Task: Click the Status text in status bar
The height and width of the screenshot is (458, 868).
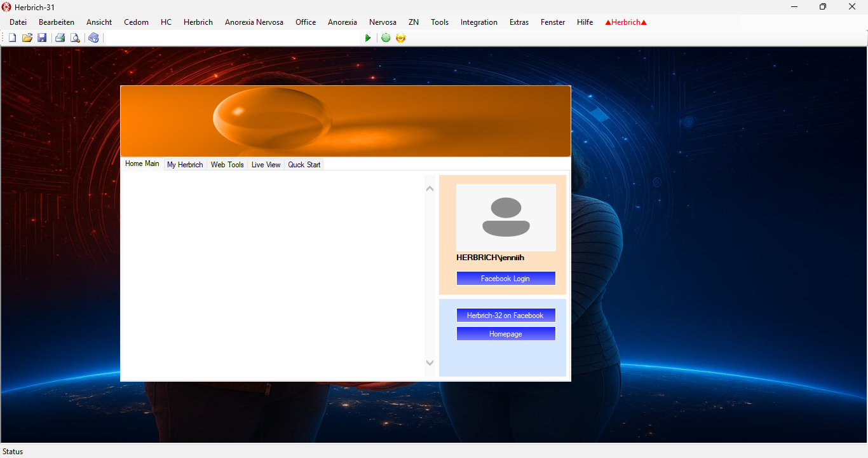Action: [x=13, y=452]
